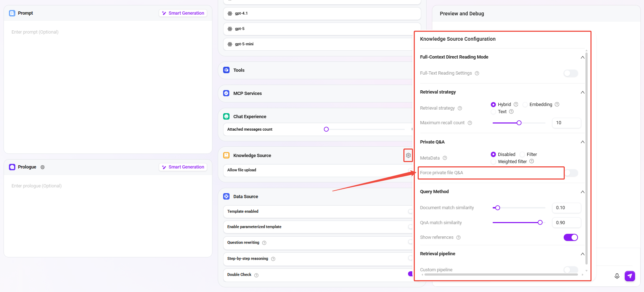
Task: Click the Template enabled row
Action: click(318, 212)
